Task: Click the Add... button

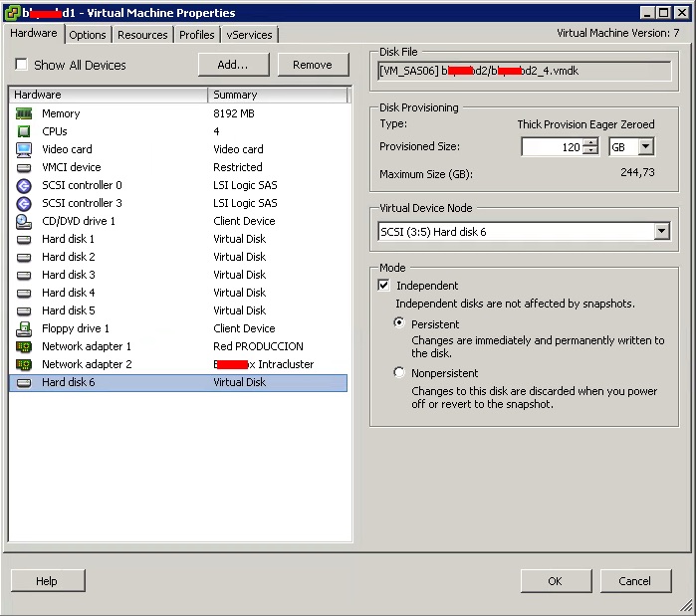Action: click(233, 65)
